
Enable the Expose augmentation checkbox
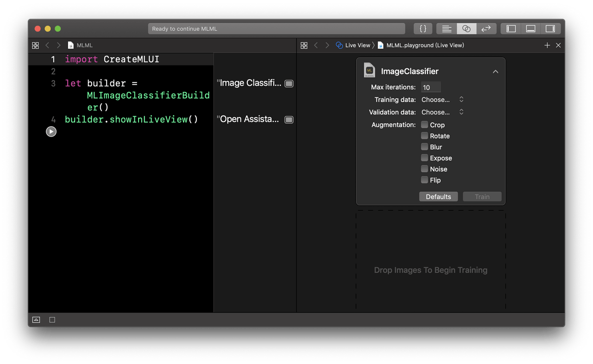click(x=424, y=158)
